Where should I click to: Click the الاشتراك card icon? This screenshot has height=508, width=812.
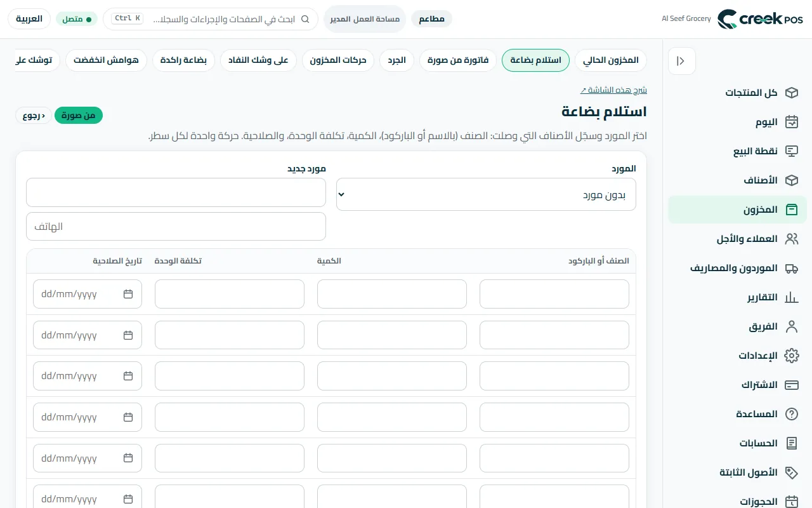791,385
